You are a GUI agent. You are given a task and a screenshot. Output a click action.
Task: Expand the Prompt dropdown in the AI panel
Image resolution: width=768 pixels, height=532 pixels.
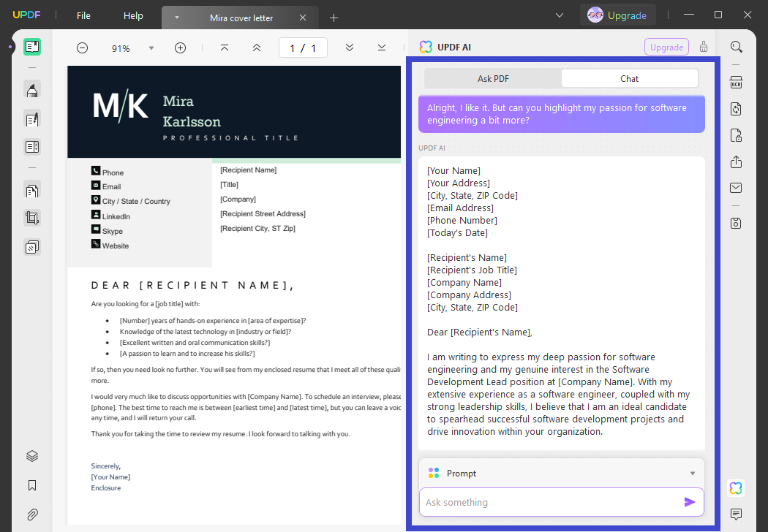[692, 473]
